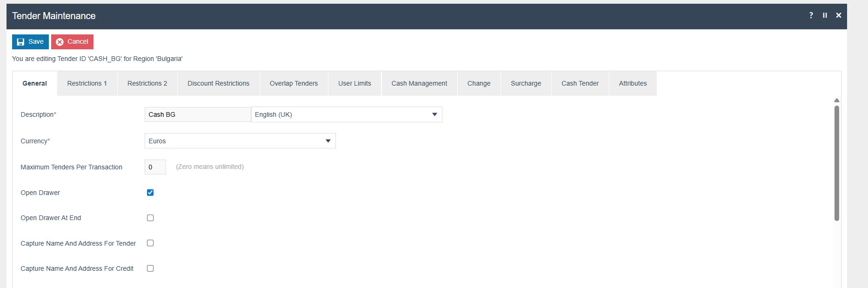The width and height of the screenshot is (868, 288).
Task: Tick Capture Name And Address For Credit
Action: click(x=150, y=268)
